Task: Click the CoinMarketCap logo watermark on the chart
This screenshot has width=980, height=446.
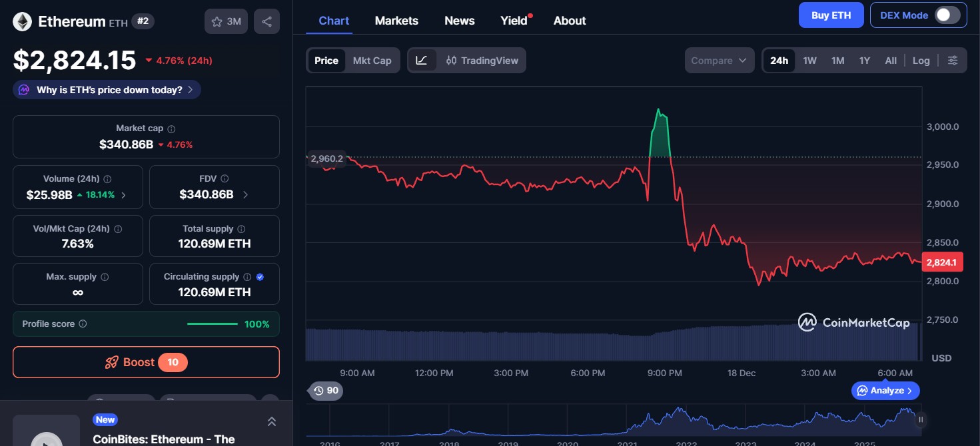Action: tap(853, 322)
